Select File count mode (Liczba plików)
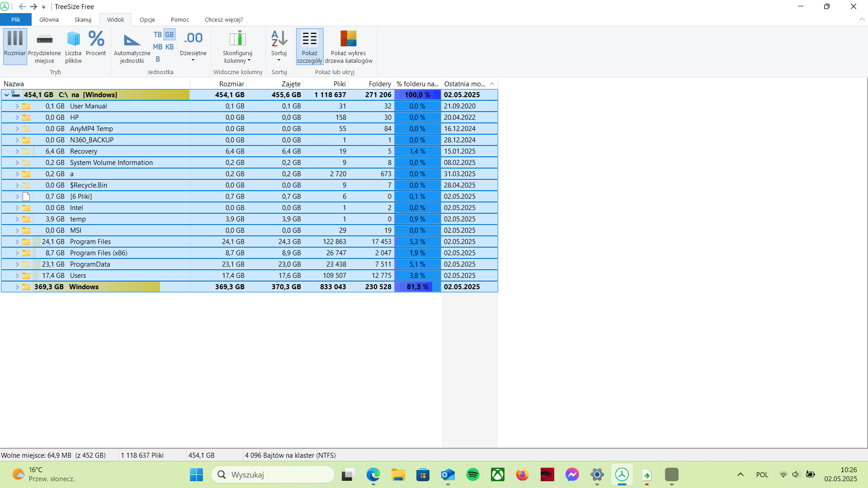Viewport: 868px width, 488px height. pyautogui.click(x=73, y=44)
